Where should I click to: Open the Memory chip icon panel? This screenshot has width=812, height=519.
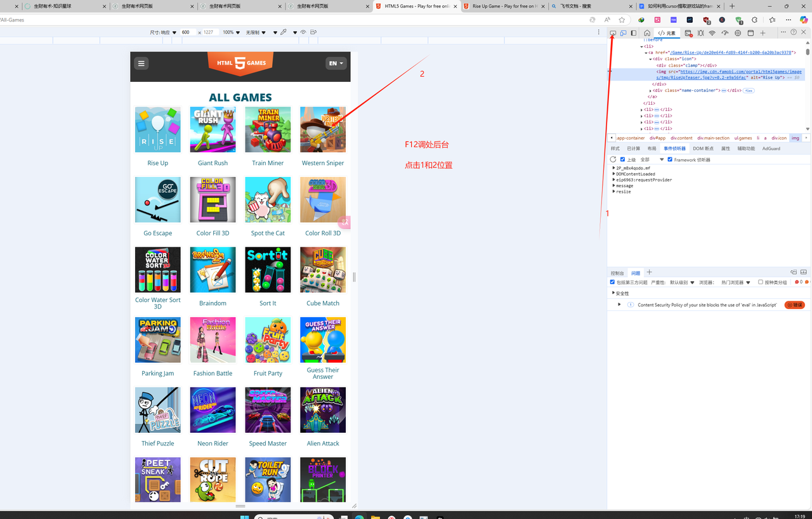(x=738, y=33)
